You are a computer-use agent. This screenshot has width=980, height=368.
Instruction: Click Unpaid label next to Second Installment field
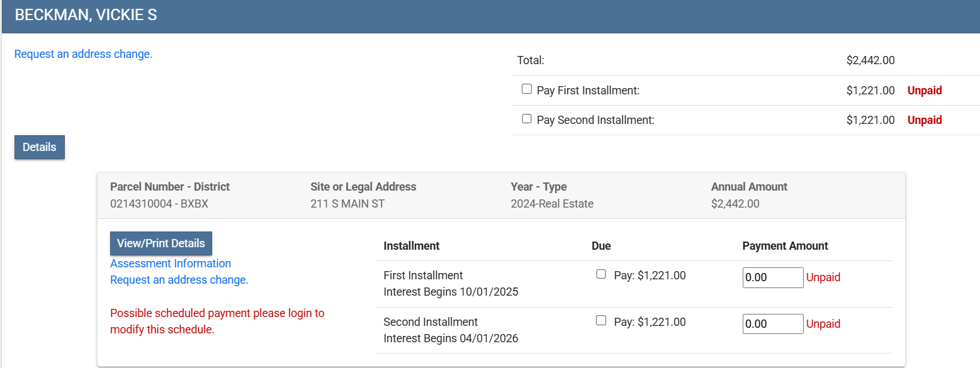click(823, 324)
